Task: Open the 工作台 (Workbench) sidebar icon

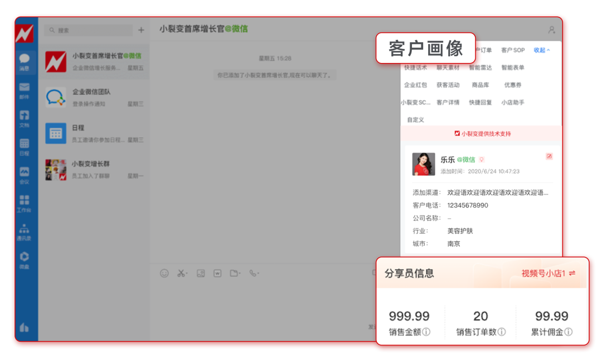Action: [24, 199]
